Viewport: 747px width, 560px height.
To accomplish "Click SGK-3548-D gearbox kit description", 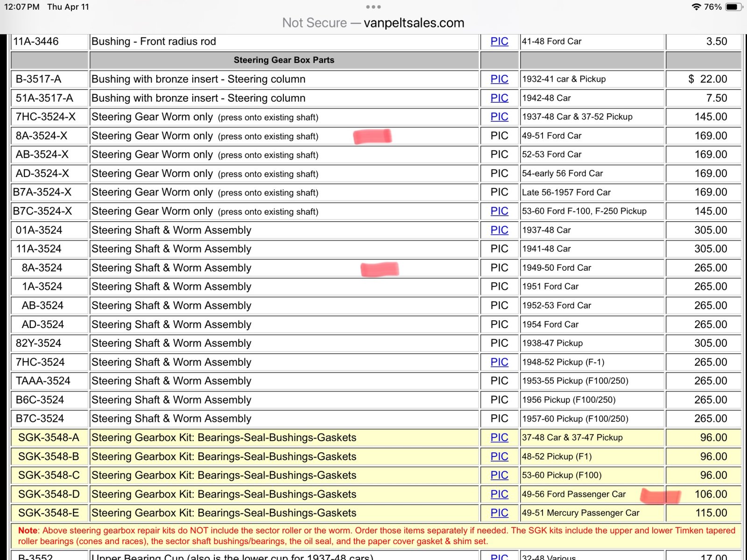I will pyautogui.click(x=224, y=494).
